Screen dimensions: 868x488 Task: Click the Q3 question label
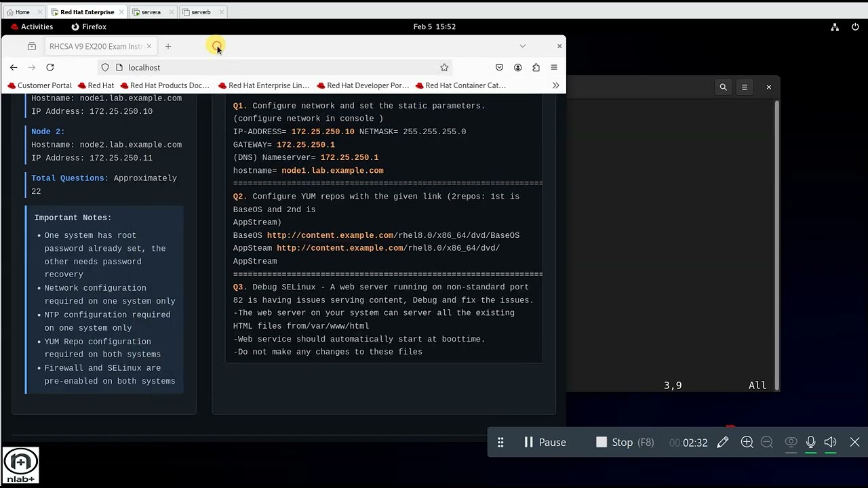click(240, 287)
